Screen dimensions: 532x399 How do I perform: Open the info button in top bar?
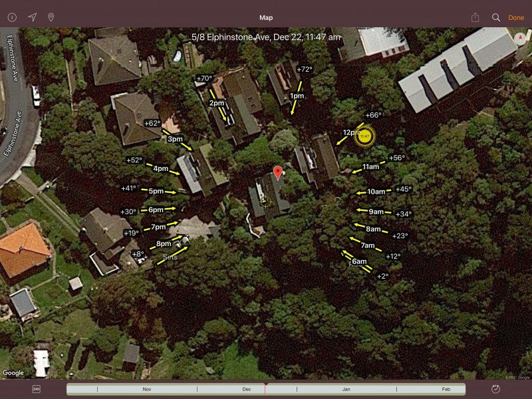point(12,17)
